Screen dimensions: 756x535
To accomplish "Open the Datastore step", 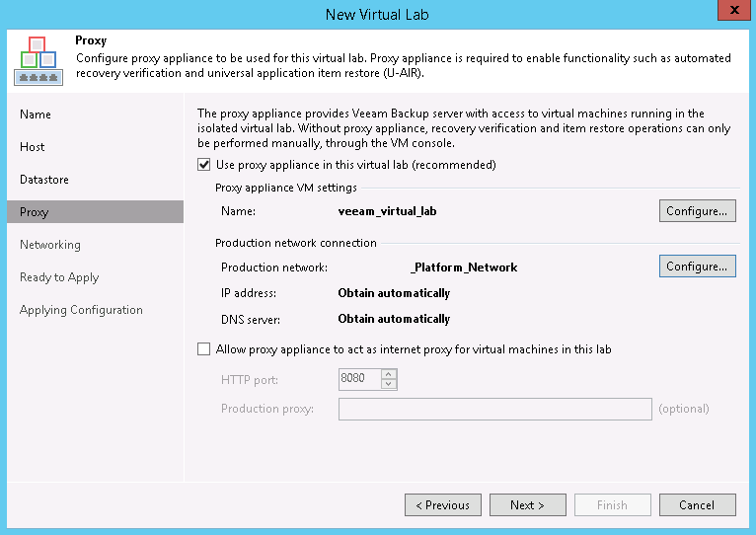I will click(x=46, y=180).
